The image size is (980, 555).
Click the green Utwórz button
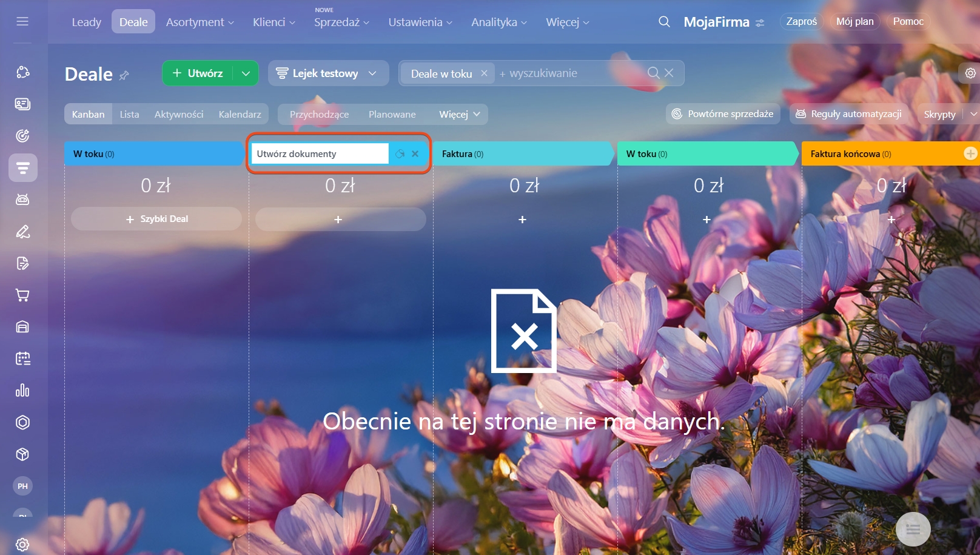point(198,73)
